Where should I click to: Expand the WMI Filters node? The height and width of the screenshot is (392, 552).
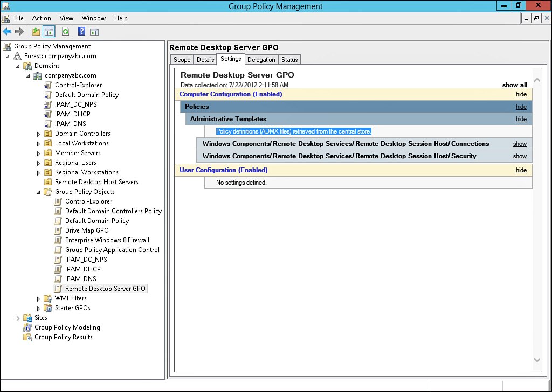(x=38, y=298)
